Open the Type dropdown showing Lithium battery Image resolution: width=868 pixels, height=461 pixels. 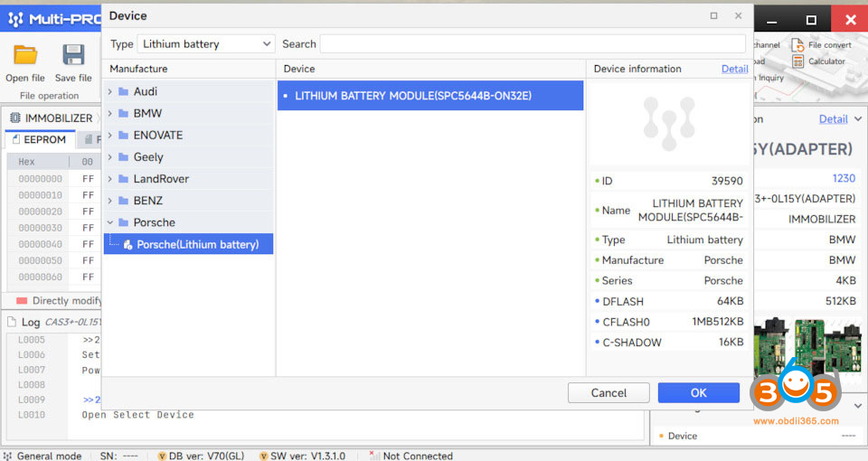tap(205, 43)
